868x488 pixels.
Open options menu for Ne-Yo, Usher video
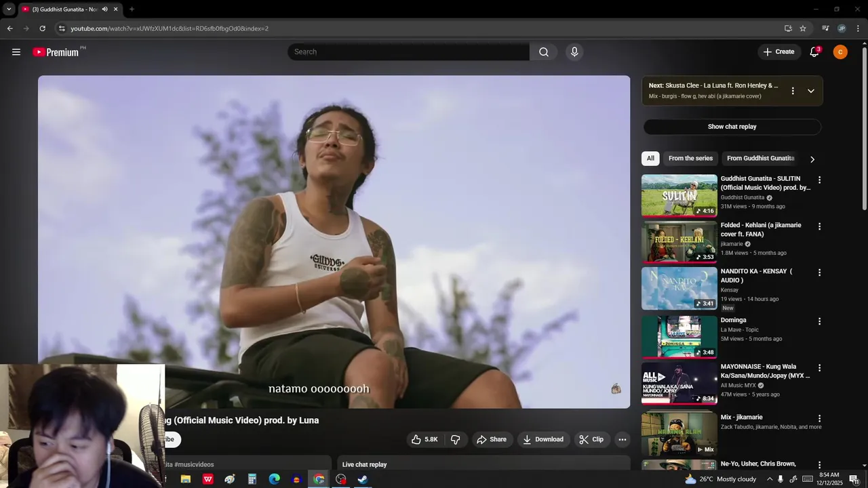(x=819, y=465)
